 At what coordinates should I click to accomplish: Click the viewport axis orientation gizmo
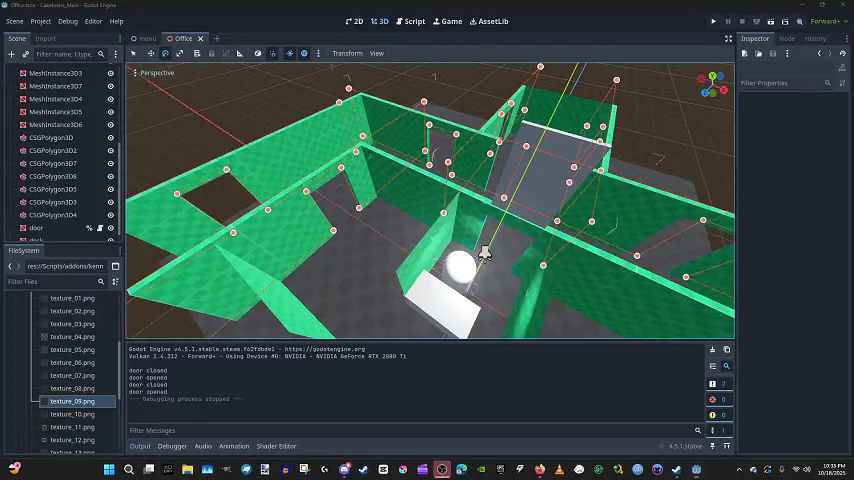point(713,84)
